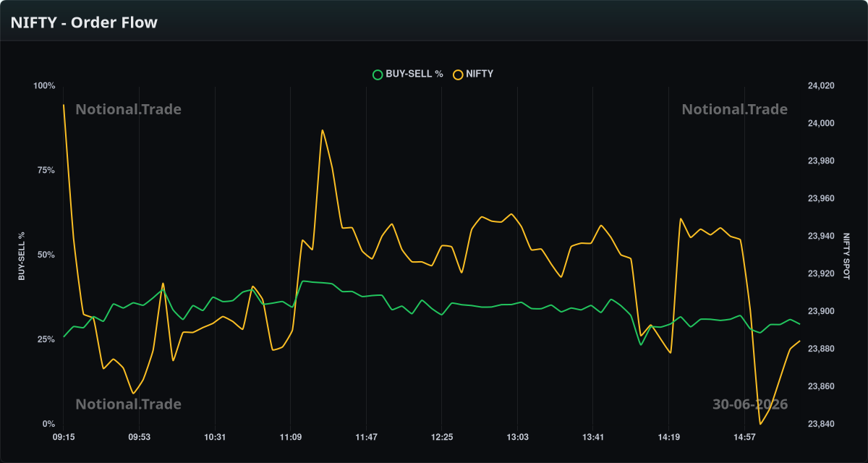Screen dimensions: 868x463
Task: Click the 25% left axis label
Action: [46, 339]
